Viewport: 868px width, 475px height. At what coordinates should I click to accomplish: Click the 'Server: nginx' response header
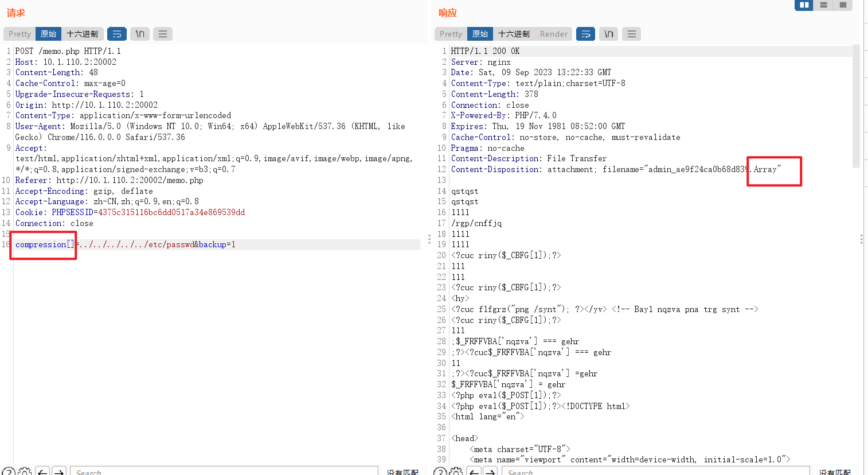481,62
